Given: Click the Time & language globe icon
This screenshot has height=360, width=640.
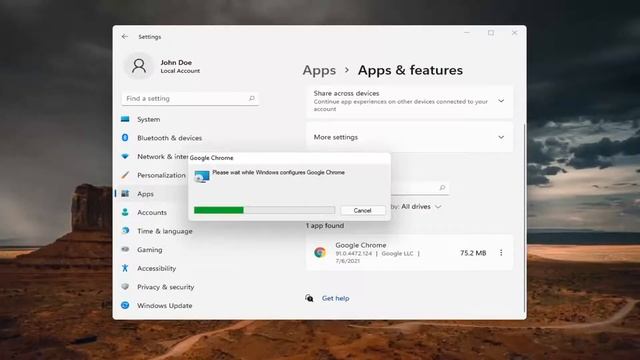Looking at the screenshot, I should [x=125, y=231].
